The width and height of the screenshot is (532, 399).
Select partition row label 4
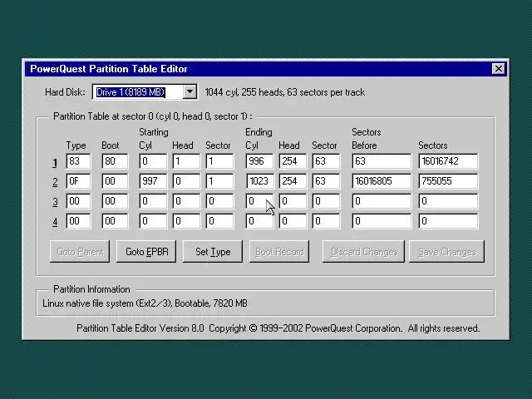(x=55, y=222)
